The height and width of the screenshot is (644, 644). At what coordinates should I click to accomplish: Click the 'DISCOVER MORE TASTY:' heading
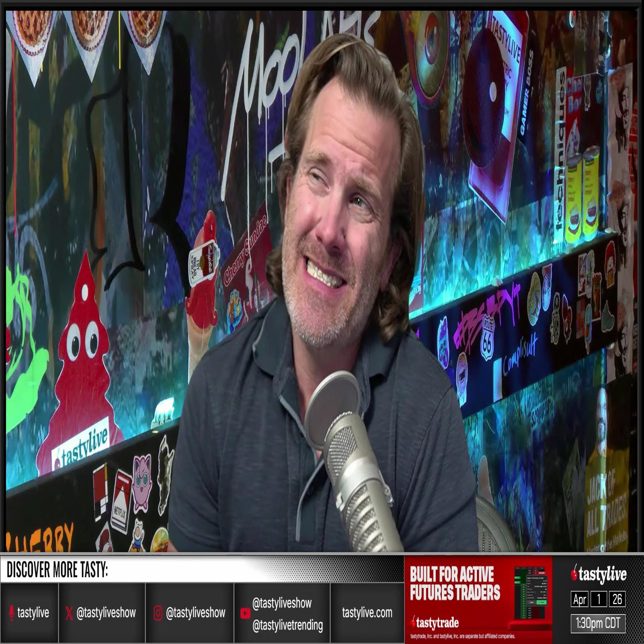[57, 570]
